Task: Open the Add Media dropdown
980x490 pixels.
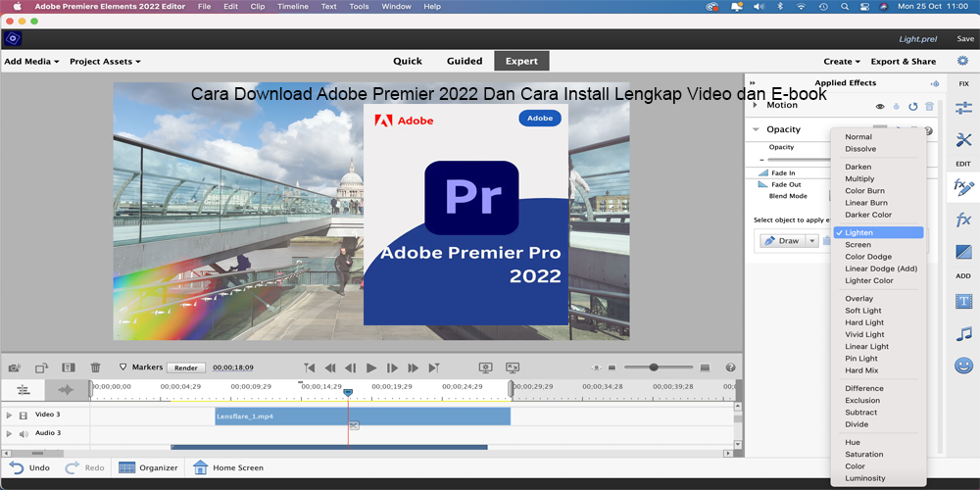Action: coord(32,61)
